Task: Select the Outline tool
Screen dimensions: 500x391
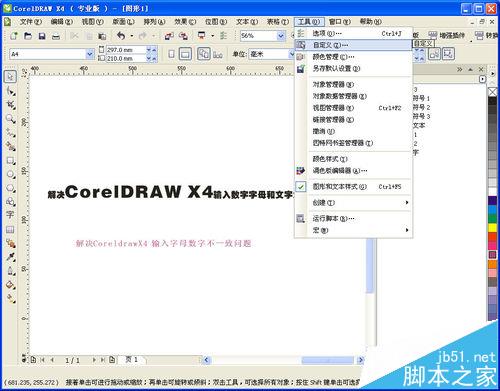Action: (11, 271)
